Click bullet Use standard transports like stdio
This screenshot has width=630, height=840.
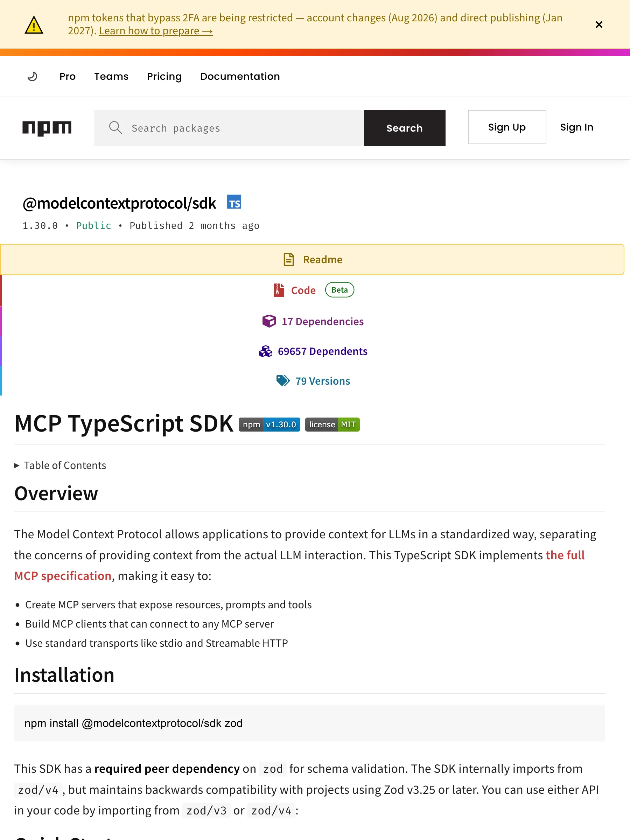pos(156,643)
